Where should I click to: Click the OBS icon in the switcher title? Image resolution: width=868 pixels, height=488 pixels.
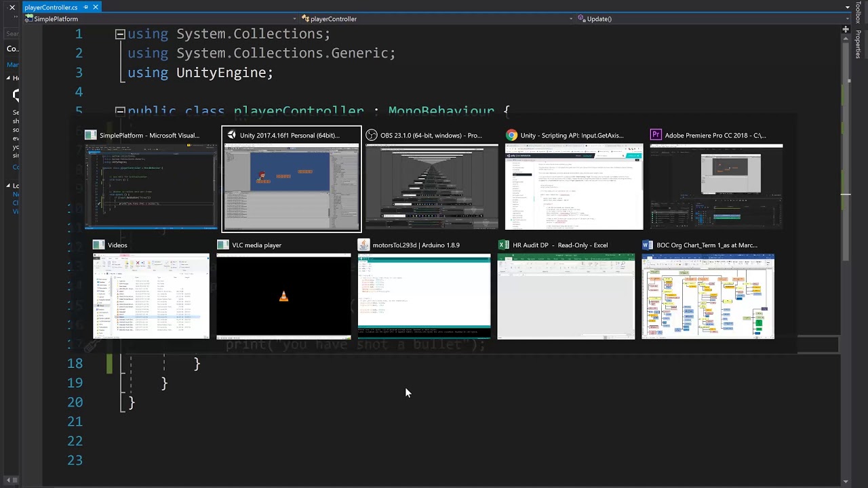371,135
